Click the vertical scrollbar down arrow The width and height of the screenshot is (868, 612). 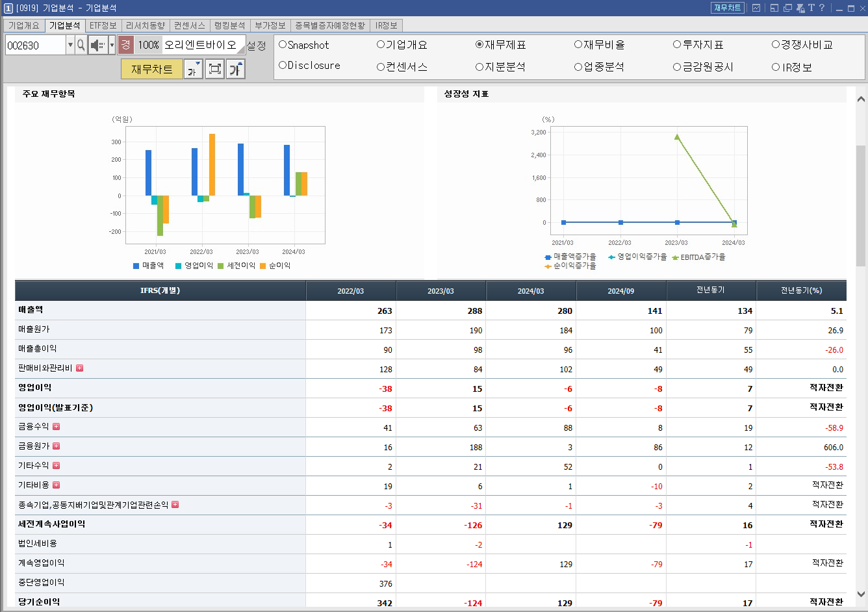click(x=861, y=594)
